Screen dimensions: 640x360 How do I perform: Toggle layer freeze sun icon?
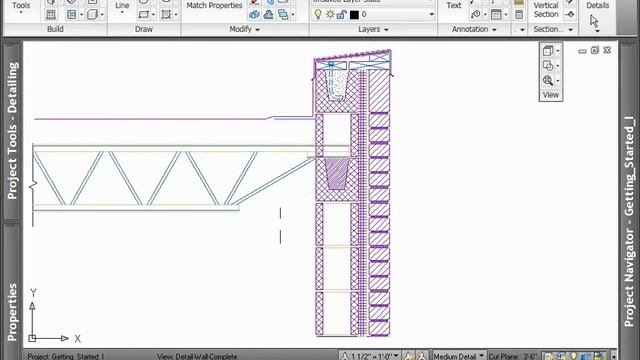[330, 15]
